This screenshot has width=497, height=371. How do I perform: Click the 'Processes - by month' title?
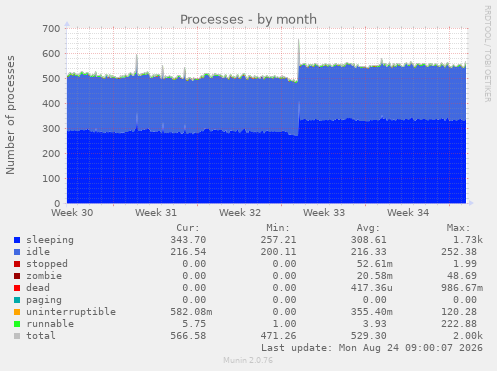coord(248,19)
